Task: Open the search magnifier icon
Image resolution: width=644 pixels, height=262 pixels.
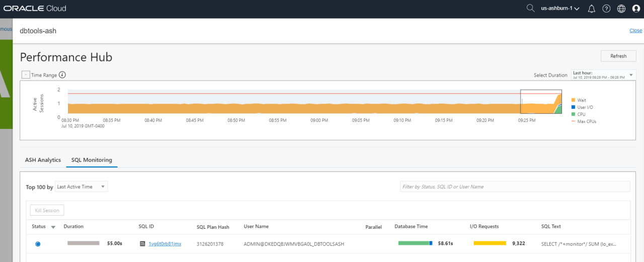Action: coord(530,9)
